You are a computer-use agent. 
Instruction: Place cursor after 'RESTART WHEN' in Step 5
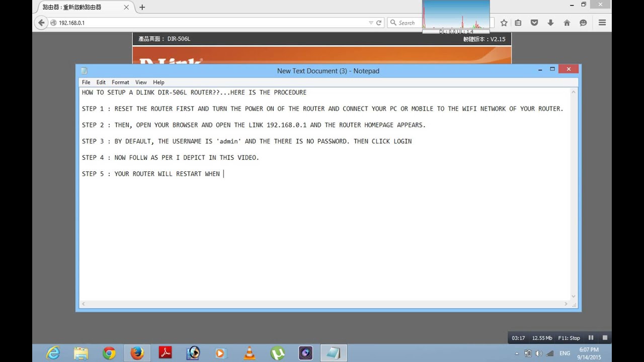(x=223, y=174)
